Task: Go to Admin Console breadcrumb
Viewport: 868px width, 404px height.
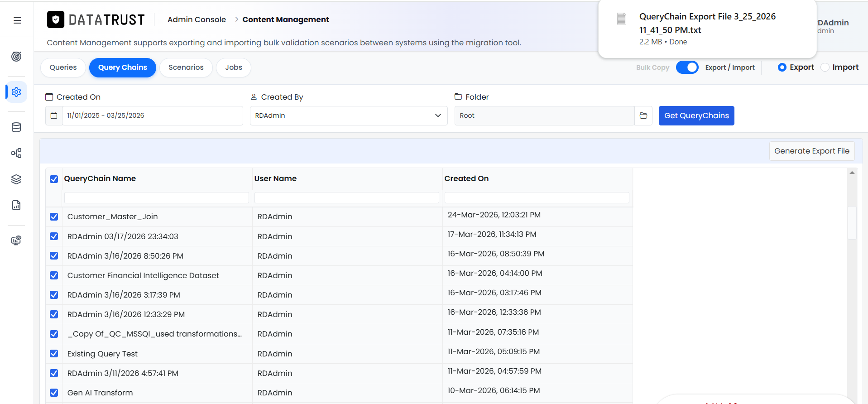Action: coord(197,19)
